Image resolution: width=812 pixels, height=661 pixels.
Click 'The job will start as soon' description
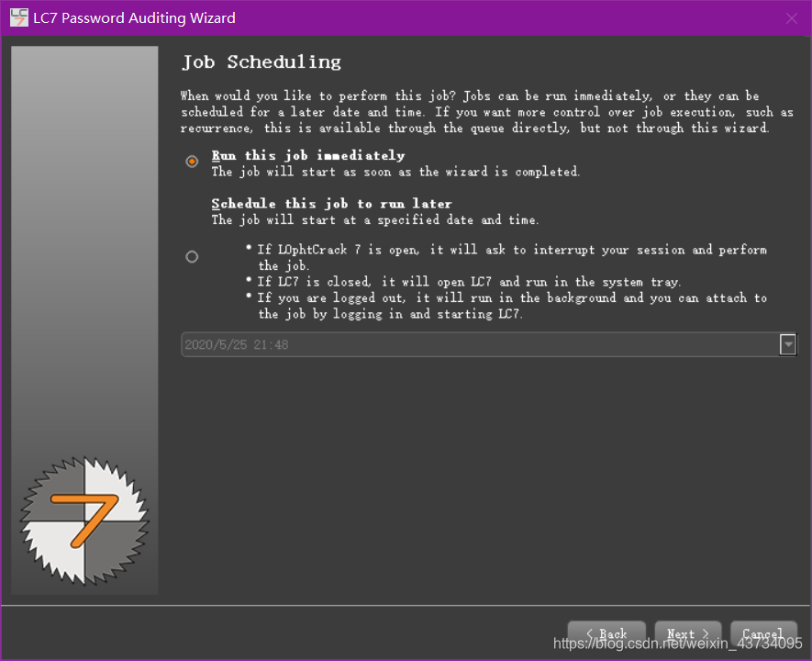395,172
